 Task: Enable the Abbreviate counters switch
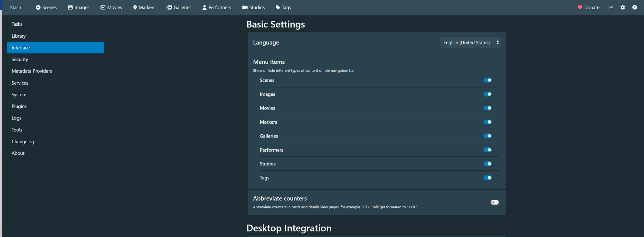[x=495, y=202]
